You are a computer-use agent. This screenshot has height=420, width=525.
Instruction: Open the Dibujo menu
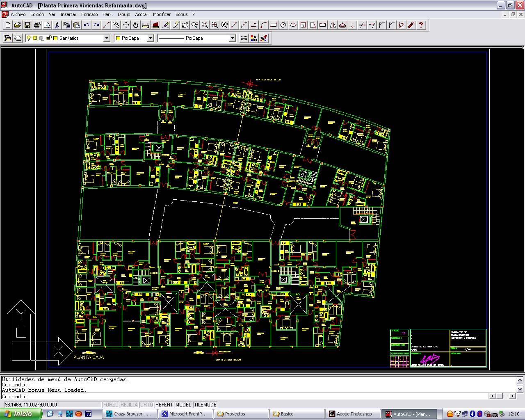[x=124, y=14]
